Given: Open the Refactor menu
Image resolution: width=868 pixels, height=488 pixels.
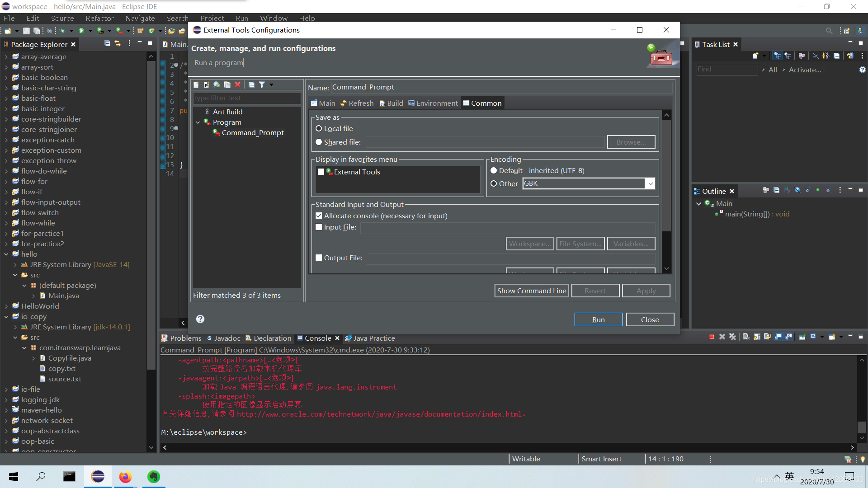Looking at the screenshot, I should coord(99,18).
